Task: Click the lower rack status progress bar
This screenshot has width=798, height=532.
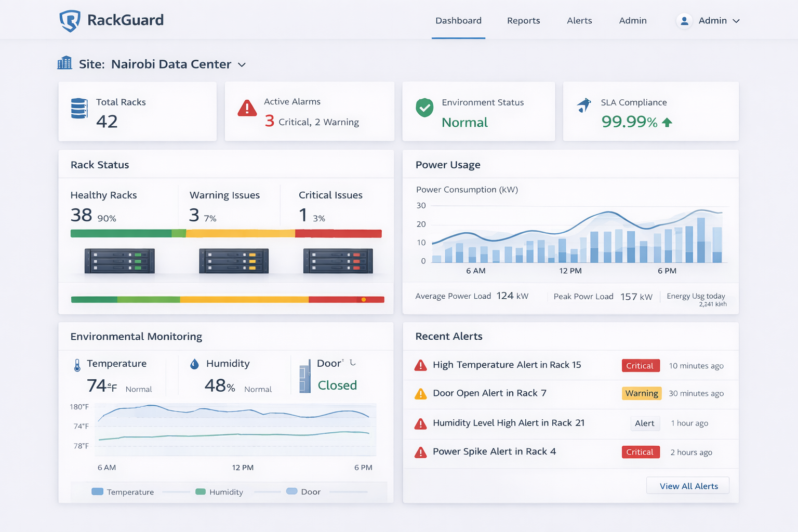Action: 228,300
